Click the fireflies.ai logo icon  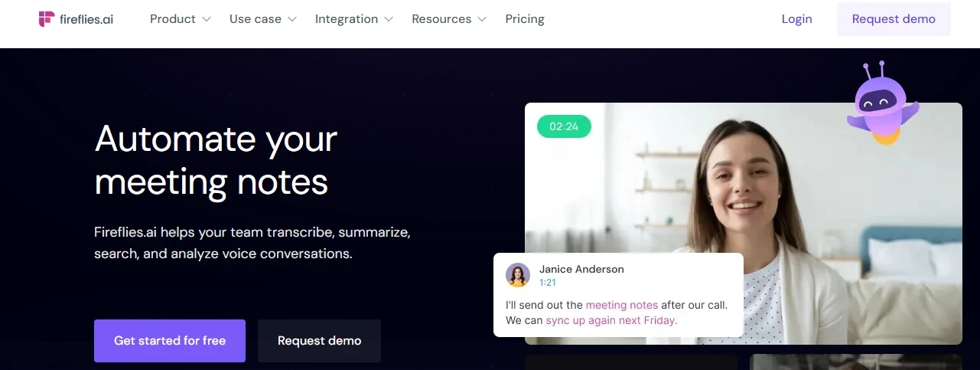(x=47, y=19)
